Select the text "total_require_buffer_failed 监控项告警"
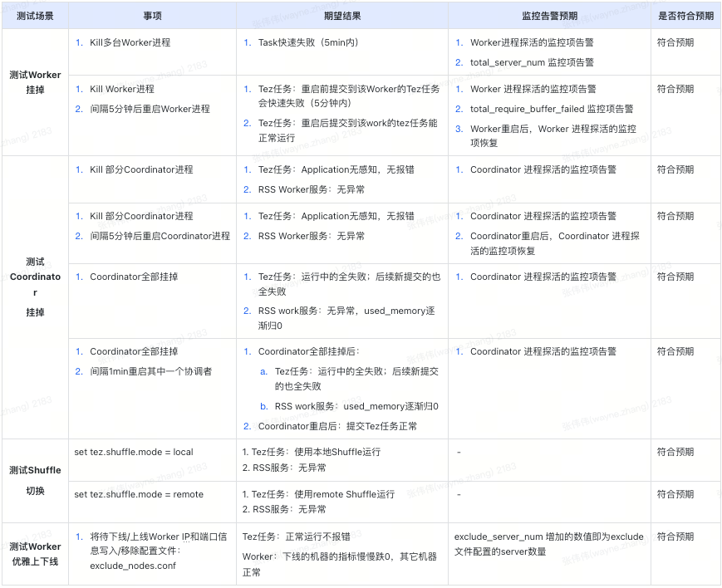The height and width of the screenshot is (588, 722). click(552, 109)
